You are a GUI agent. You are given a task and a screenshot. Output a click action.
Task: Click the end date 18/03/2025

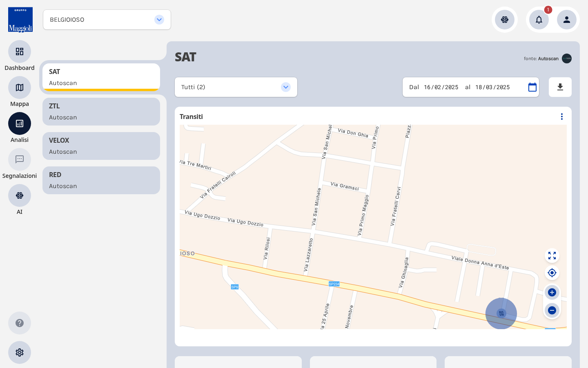492,87
